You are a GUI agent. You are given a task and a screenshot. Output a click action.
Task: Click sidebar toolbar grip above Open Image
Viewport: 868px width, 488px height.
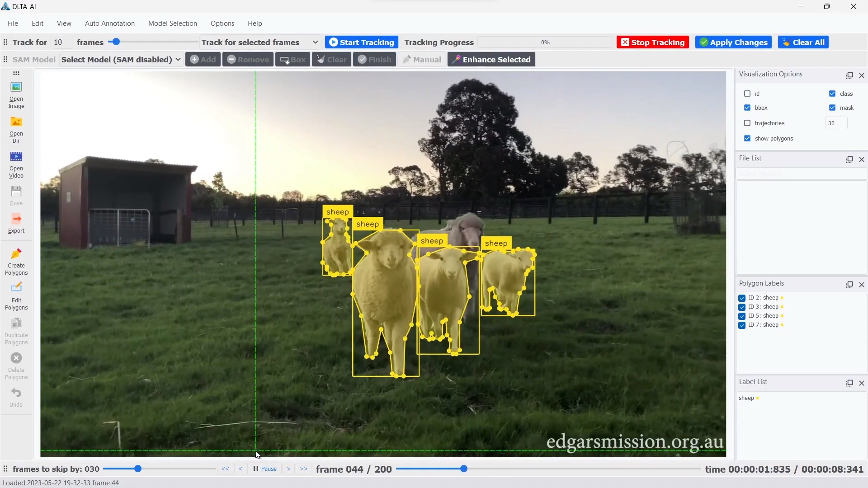click(16, 73)
